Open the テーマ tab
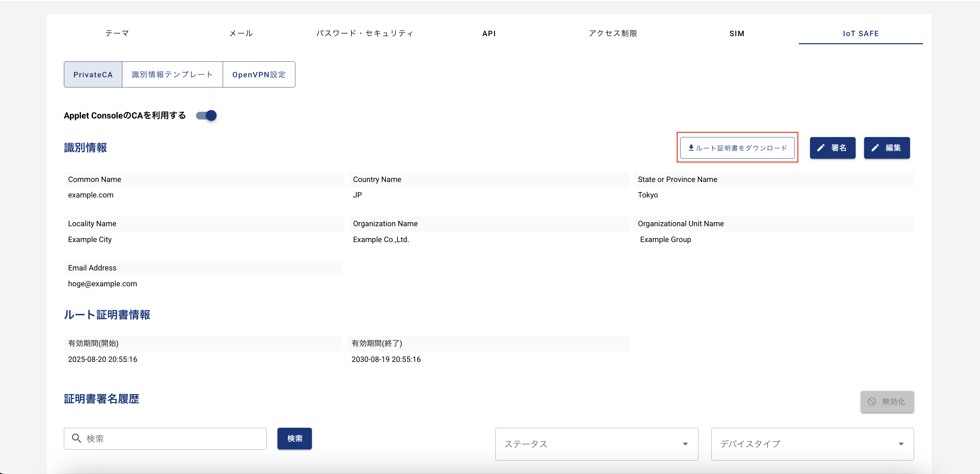 [117, 33]
